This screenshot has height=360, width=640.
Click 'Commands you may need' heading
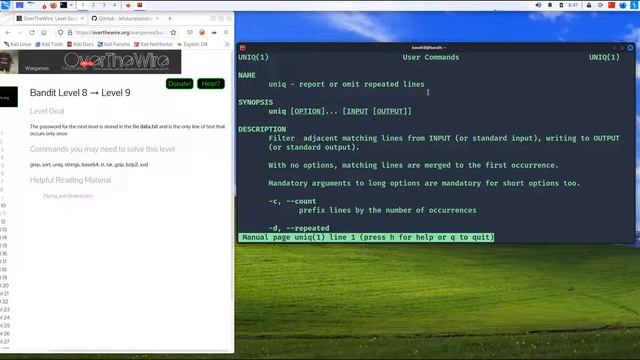(x=102, y=149)
